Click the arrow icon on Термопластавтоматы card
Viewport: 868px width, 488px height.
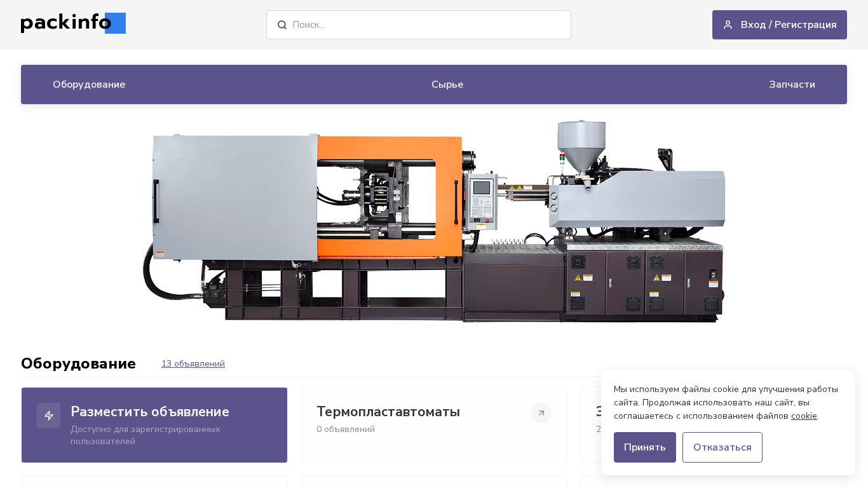click(541, 413)
